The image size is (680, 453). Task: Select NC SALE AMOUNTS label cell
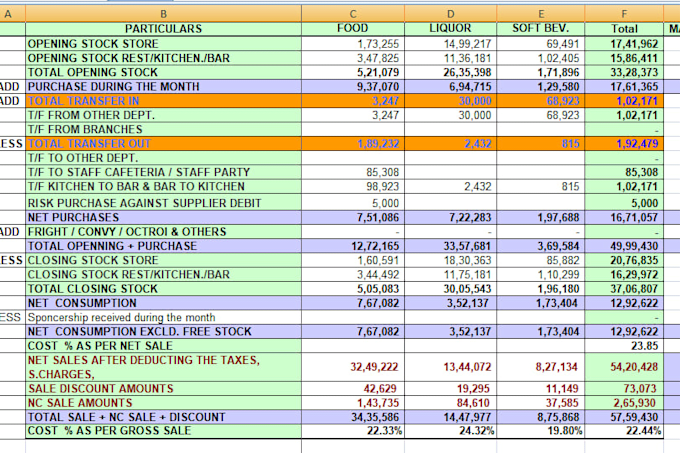(x=163, y=403)
